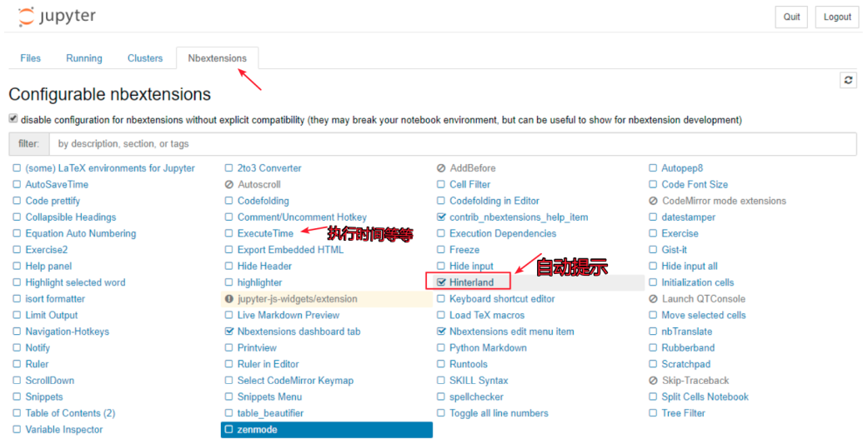Select the SKILL Syntax extension
Screen dimensions: 868x444
point(479,381)
